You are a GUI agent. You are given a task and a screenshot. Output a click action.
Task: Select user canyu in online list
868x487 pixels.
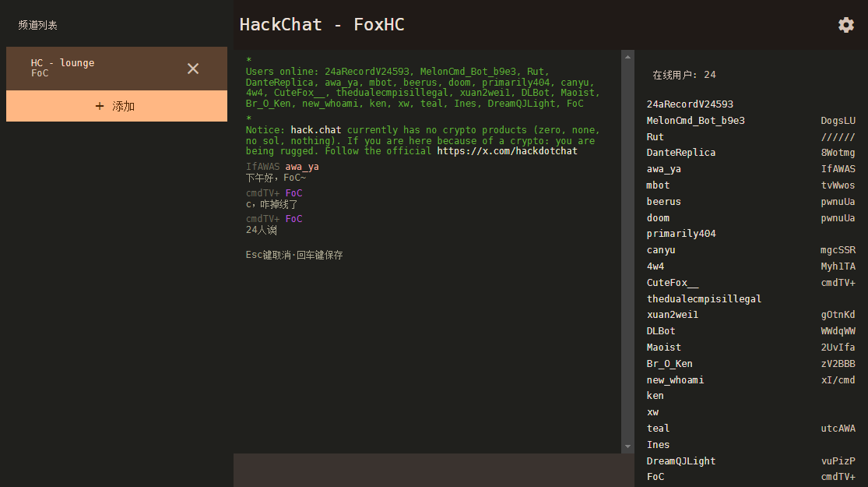(660, 250)
